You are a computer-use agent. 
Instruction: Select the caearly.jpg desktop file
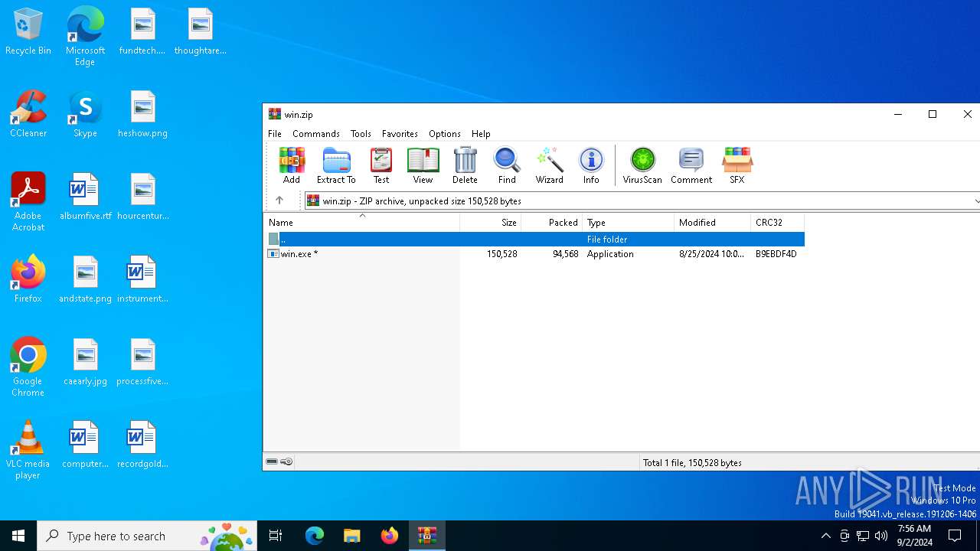pyautogui.click(x=85, y=363)
